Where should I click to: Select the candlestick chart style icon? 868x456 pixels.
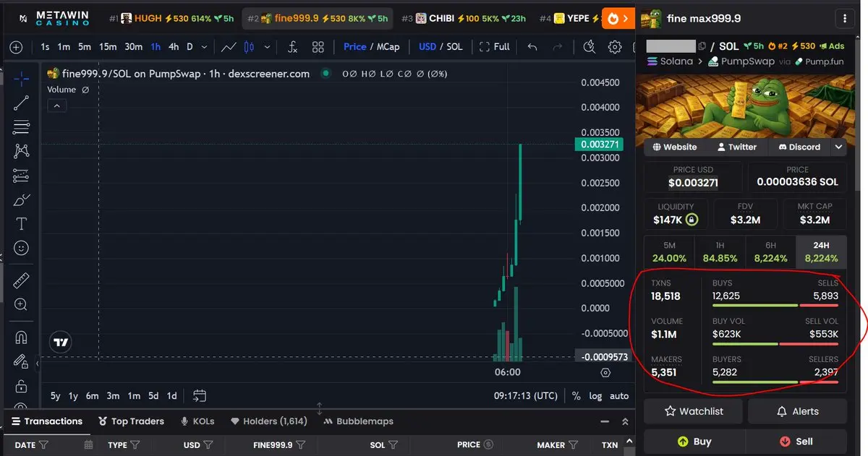click(250, 47)
